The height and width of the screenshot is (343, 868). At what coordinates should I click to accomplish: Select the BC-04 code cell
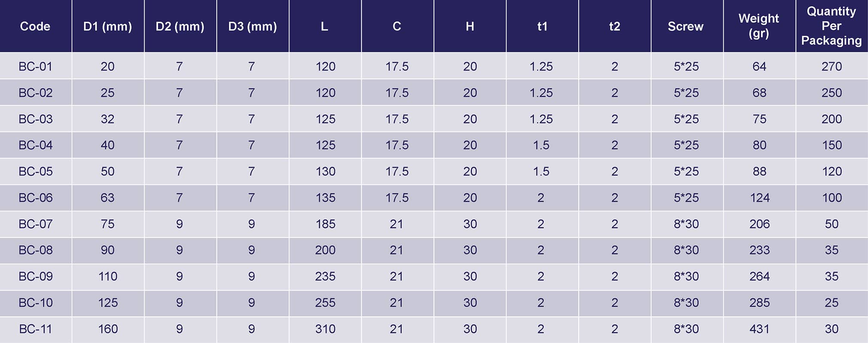[x=35, y=145]
